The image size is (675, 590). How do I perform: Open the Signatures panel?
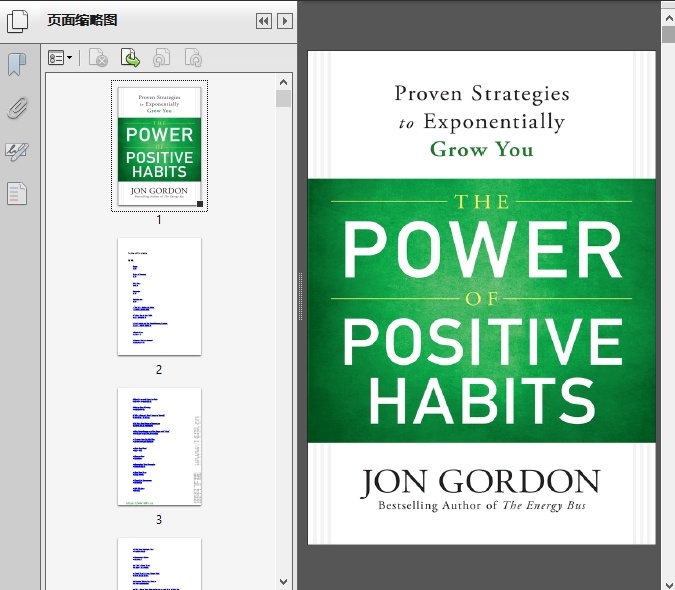pyautogui.click(x=17, y=151)
